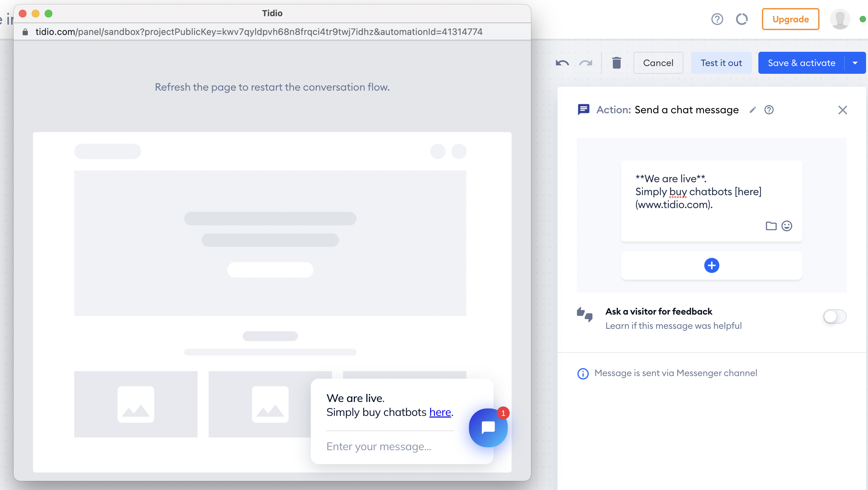Image resolution: width=868 pixels, height=490 pixels.
Task: Click the info icon by the Messenger channel note
Action: (x=582, y=374)
